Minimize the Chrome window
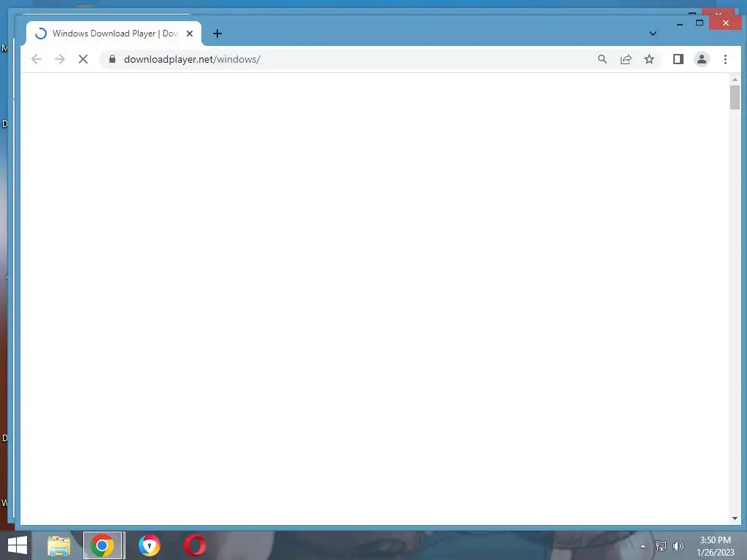This screenshot has height=560, width=747. [x=679, y=23]
